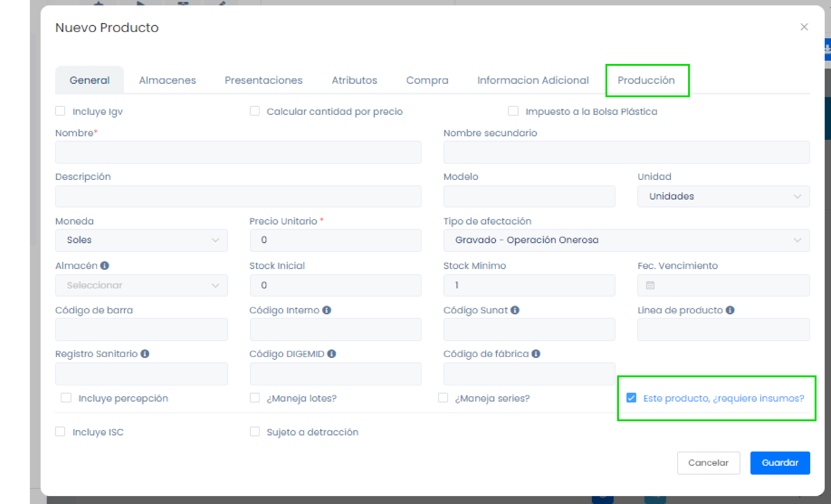Screen dimensions: 831x504
Task: Click the Código Sunat info icon
Action: pyautogui.click(x=515, y=310)
